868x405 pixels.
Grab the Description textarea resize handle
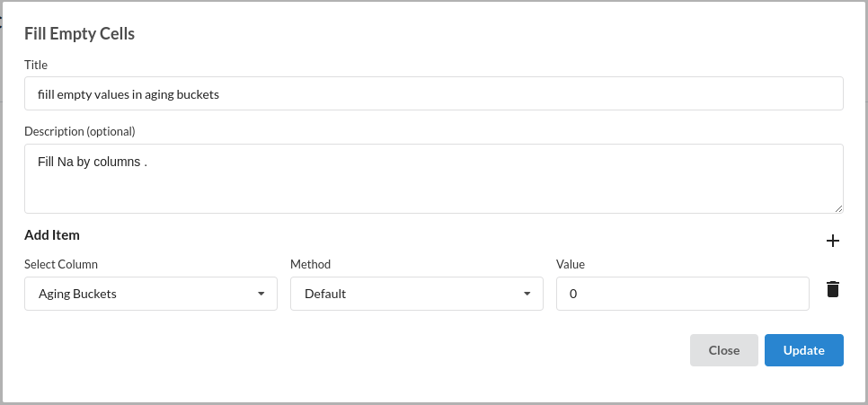point(838,208)
